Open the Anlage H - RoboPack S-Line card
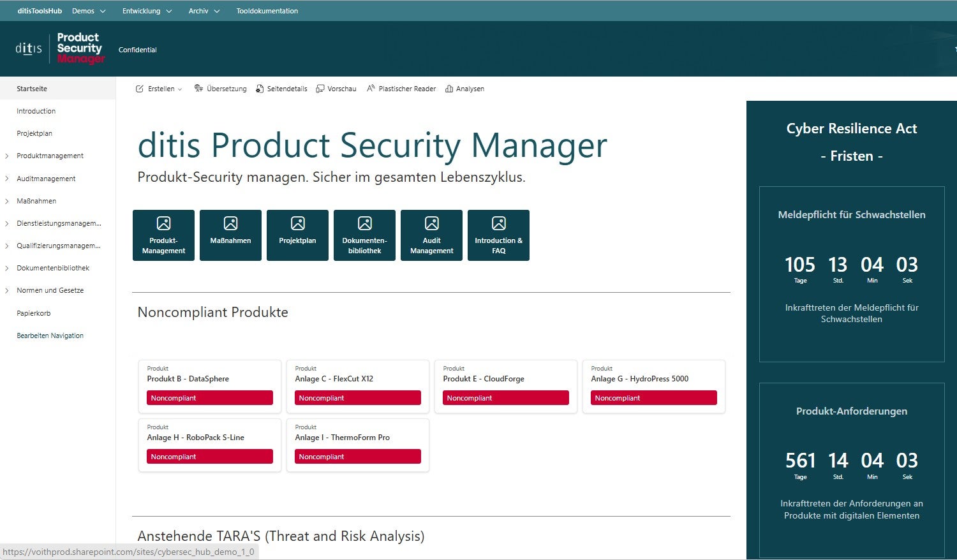This screenshot has height=560, width=957. click(x=210, y=445)
